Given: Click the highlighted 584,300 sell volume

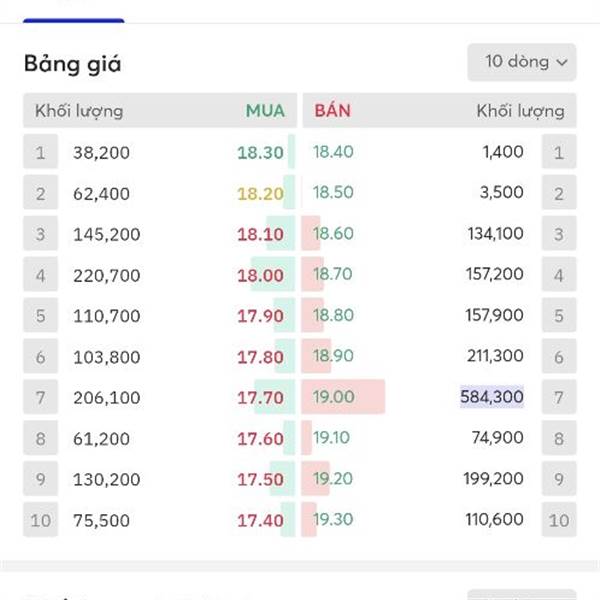Looking at the screenshot, I should (491, 397).
